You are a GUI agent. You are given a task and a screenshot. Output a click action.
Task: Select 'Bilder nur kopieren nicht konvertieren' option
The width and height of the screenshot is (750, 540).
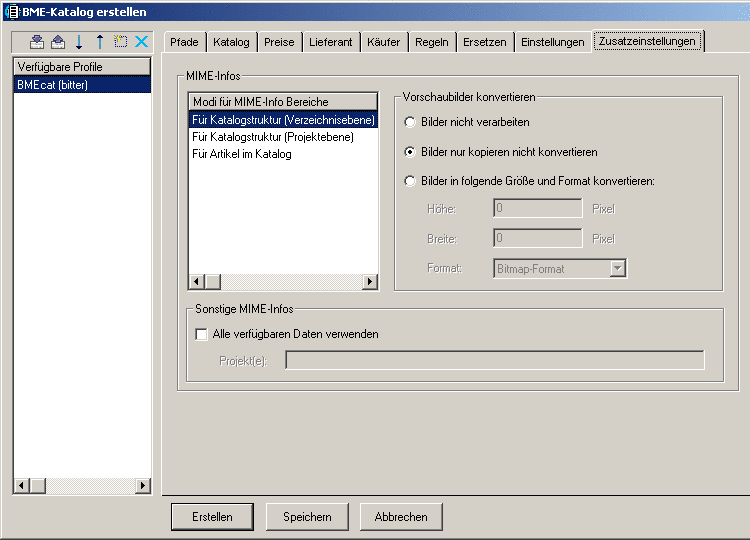[410, 152]
